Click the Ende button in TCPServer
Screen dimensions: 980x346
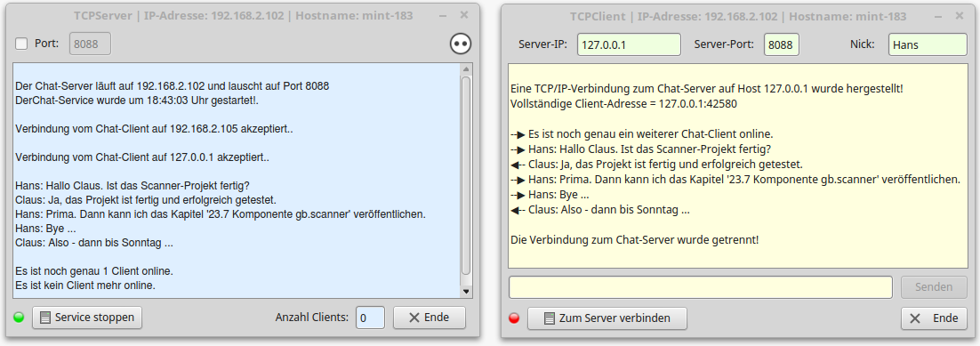point(430,318)
